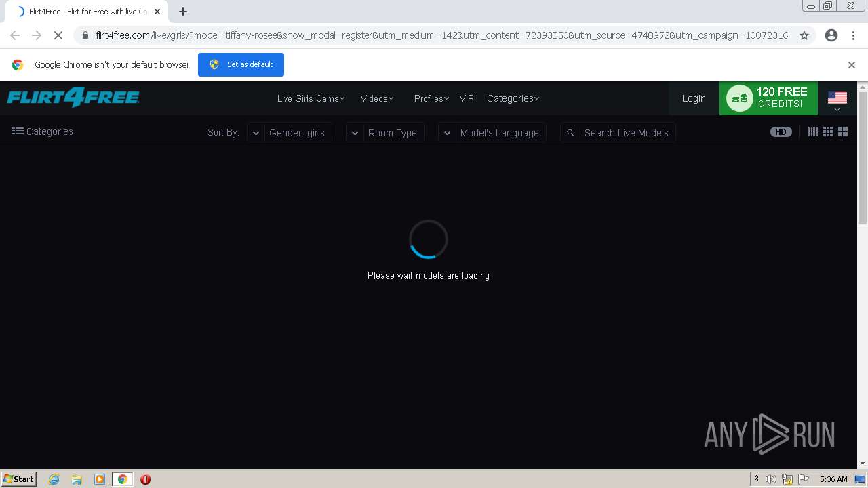868x488 pixels.
Task: Click the 120 Free Credits button
Action: click(768, 98)
